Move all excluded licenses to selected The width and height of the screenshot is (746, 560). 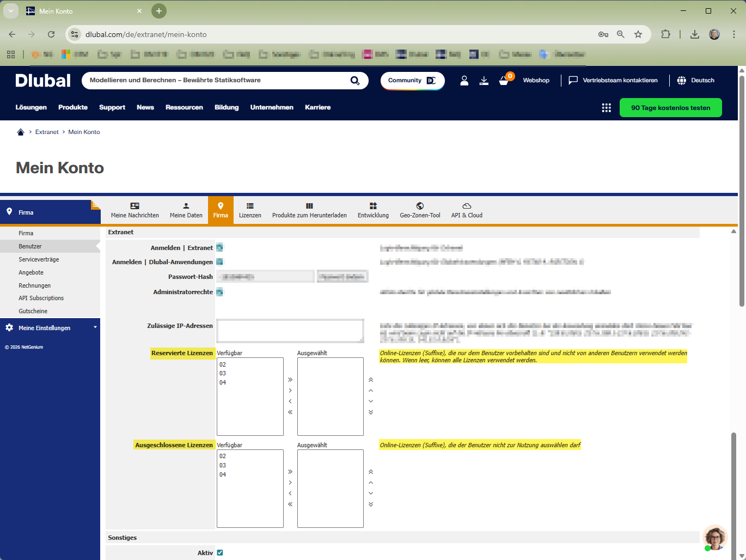290,472
